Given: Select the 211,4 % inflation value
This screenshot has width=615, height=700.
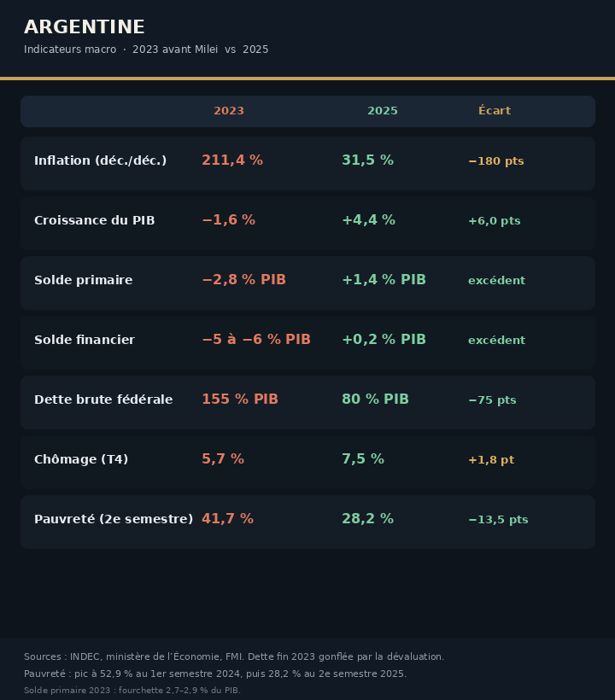Looking at the screenshot, I should coord(232,160).
